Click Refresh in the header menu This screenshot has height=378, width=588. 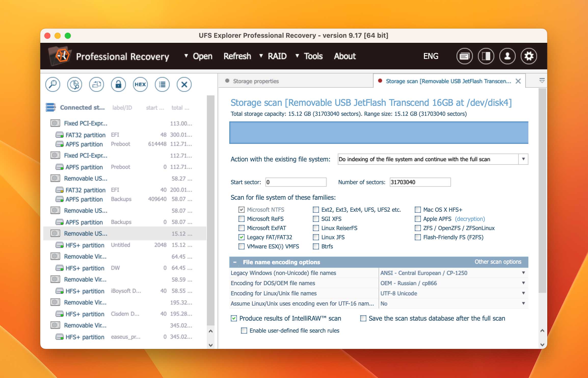[237, 56]
